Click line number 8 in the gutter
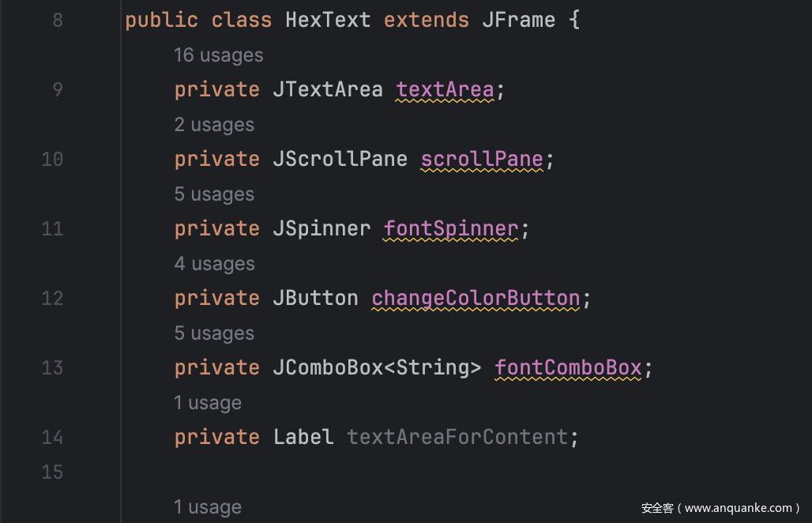Image resolution: width=812 pixels, height=523 pixels. pyautogui.click(x=58, y=20)
